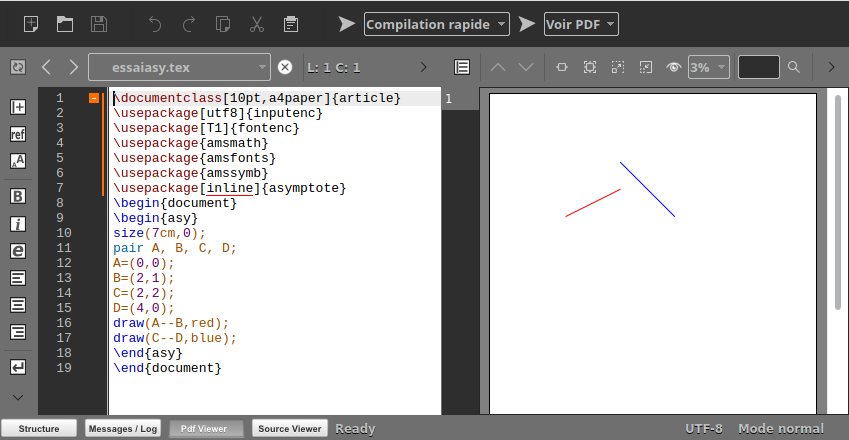Viewport: 849px width, 440px height.
Task: Open a file with folder icon
Action: tap(65, 24)
